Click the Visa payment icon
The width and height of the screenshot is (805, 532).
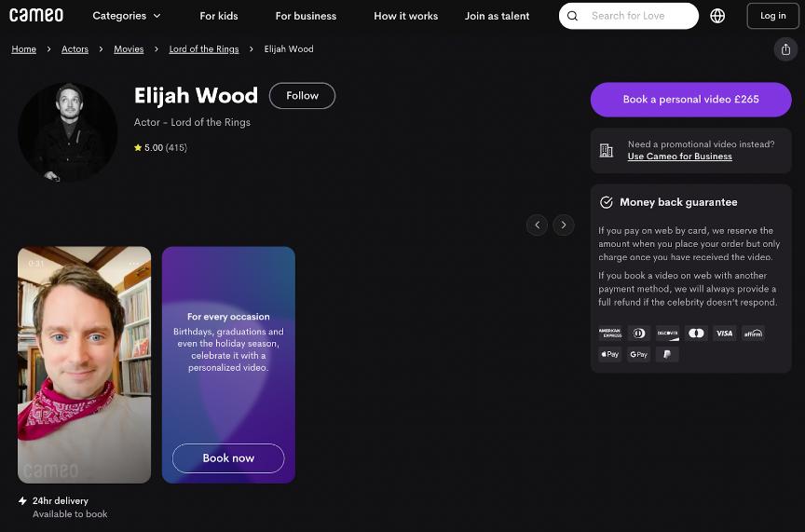pyautogui.click(x=724, y=334)
